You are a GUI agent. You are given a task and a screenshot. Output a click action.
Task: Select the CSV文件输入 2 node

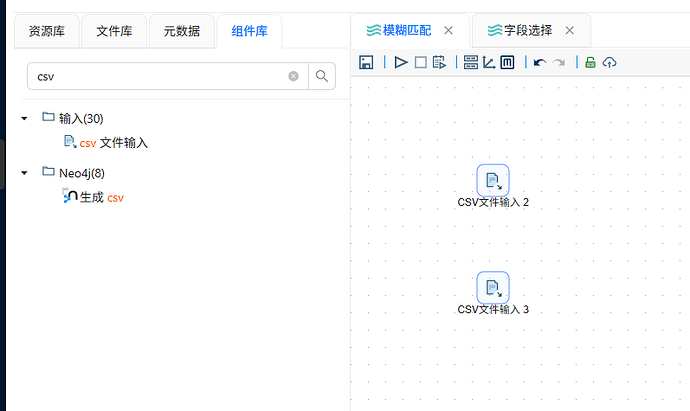[x=493, y=187]
